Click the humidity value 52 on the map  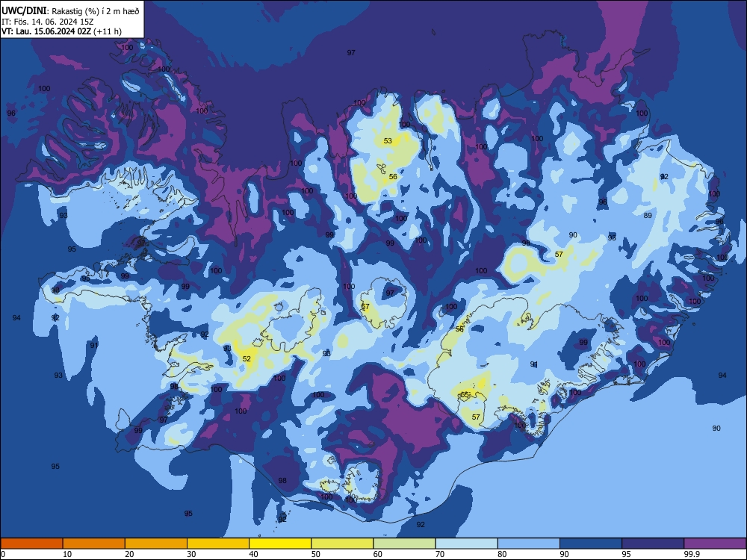point(247,358)
